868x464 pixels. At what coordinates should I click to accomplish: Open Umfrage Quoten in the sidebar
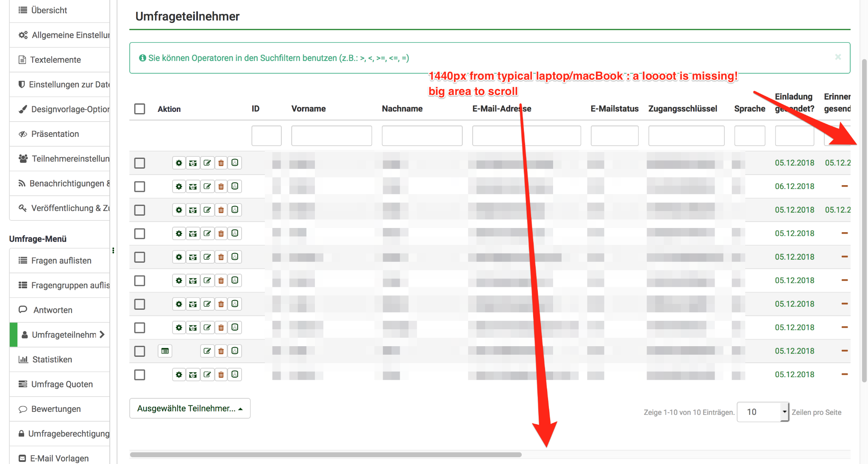point(59,384)
